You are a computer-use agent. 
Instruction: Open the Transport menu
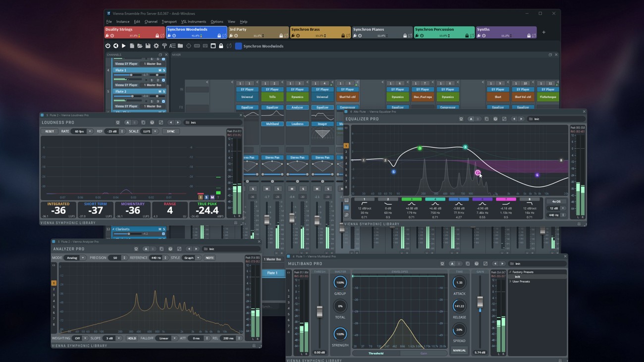[169, 21]
